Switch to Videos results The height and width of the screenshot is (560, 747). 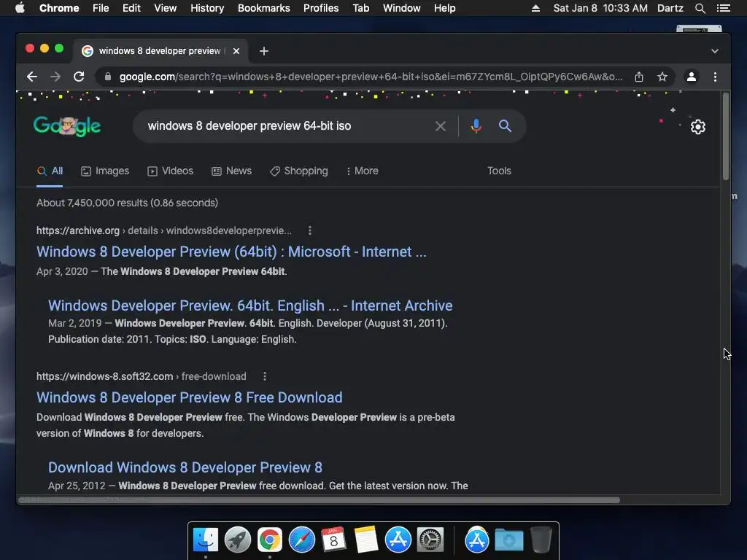point(171,171)
